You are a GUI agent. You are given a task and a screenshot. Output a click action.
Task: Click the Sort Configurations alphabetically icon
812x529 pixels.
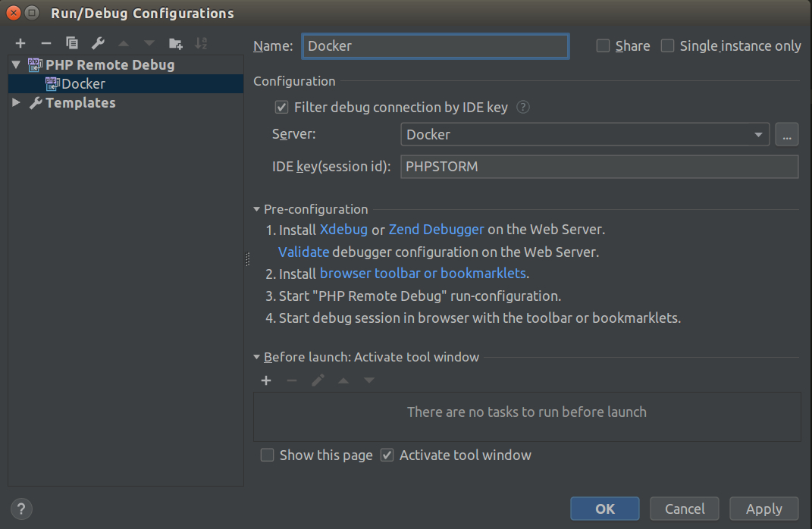tap(201, 43)
